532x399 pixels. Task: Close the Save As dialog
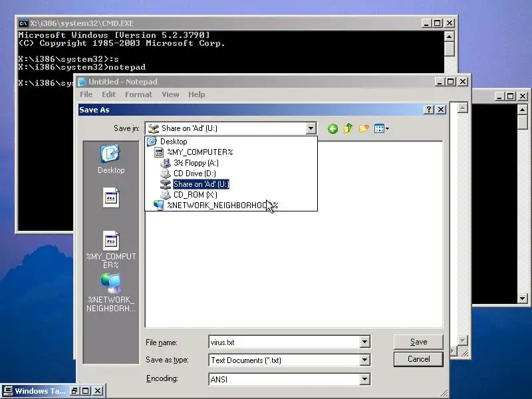(x=441, y=109)
